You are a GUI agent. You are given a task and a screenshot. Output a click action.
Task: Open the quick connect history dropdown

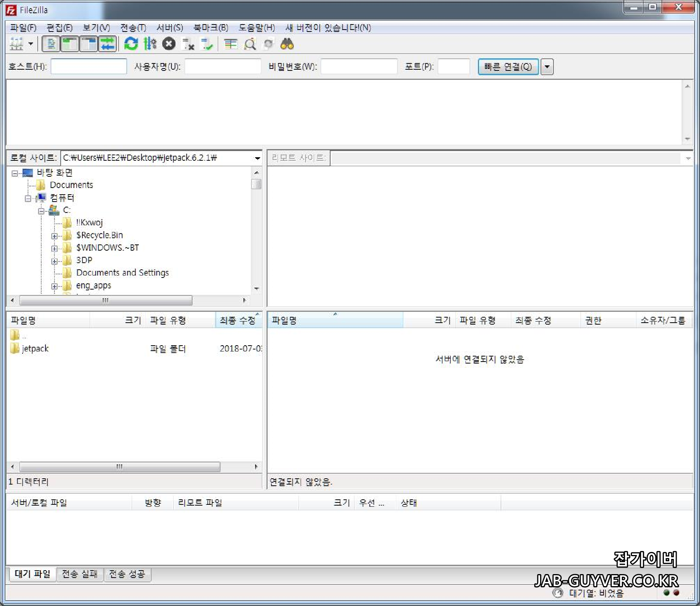tap(547, 67)
